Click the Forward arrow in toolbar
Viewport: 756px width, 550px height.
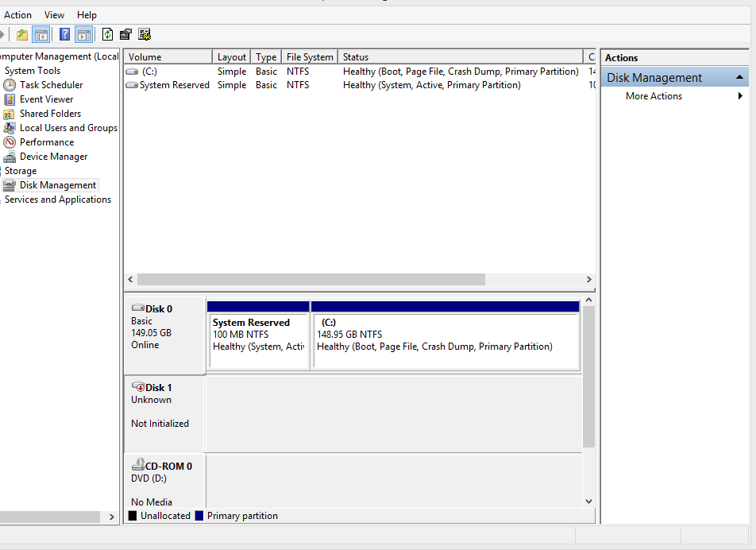click(x=2, y=35)
